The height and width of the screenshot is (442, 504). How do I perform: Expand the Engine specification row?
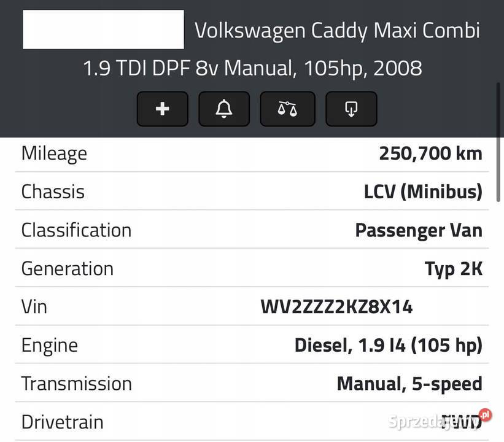(x=252, y=344)
